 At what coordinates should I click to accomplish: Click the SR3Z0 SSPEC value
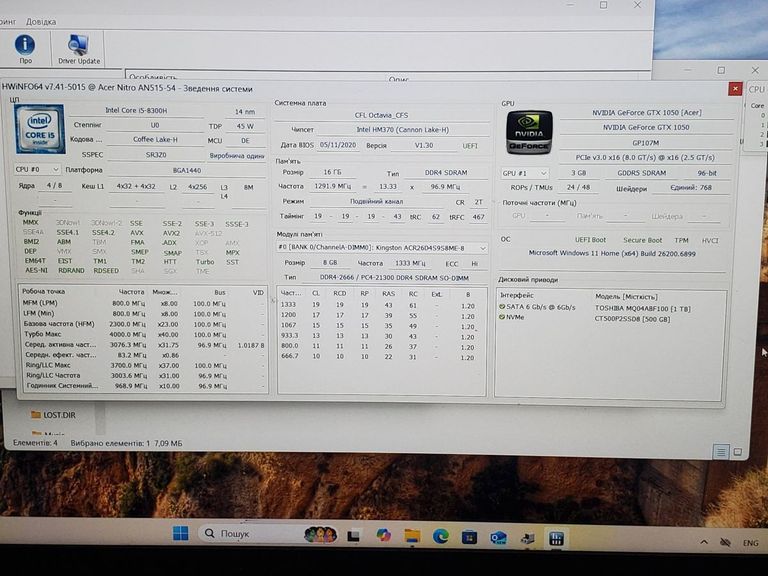tap(156, 155)
